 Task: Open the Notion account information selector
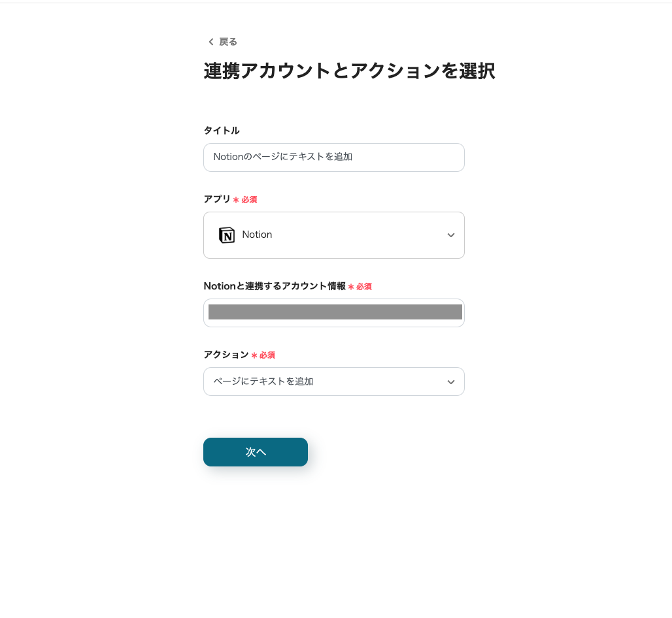point(334,313)
